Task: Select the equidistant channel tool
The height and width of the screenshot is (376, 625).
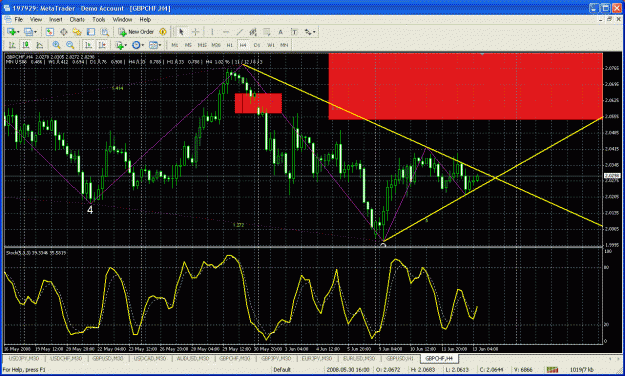Action: click(x=253, y=32)
